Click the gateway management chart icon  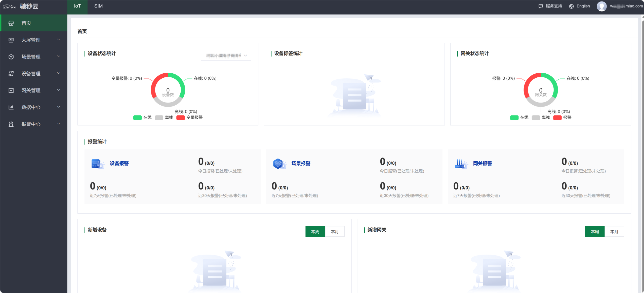point(11,90)
